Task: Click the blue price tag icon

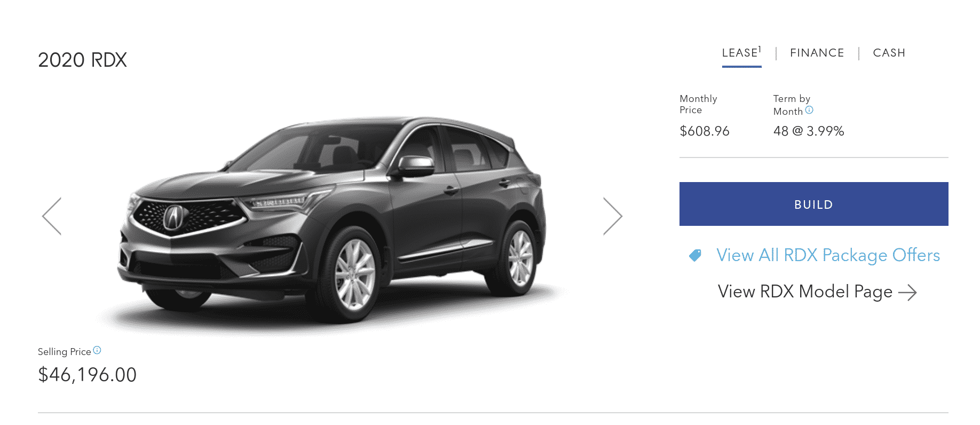Action: 695,255
